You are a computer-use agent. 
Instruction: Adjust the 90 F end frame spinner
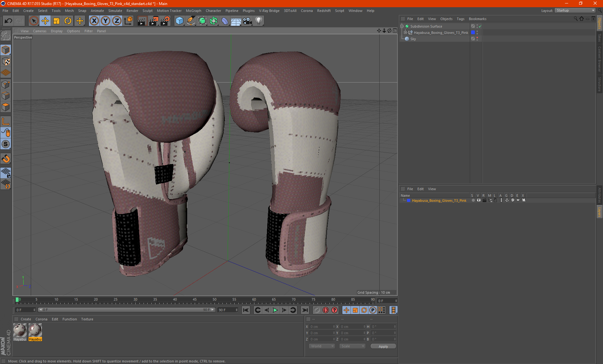[236, 310]
